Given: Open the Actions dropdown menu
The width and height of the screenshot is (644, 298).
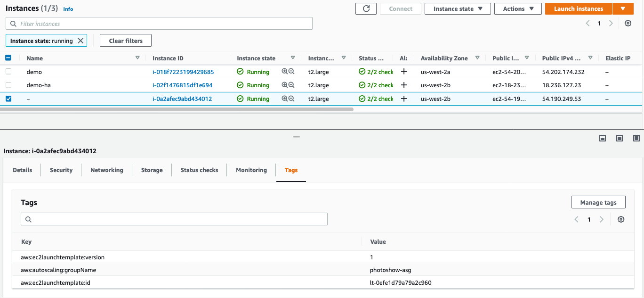Looking at the screenshot, I should (x=518, y=9).
